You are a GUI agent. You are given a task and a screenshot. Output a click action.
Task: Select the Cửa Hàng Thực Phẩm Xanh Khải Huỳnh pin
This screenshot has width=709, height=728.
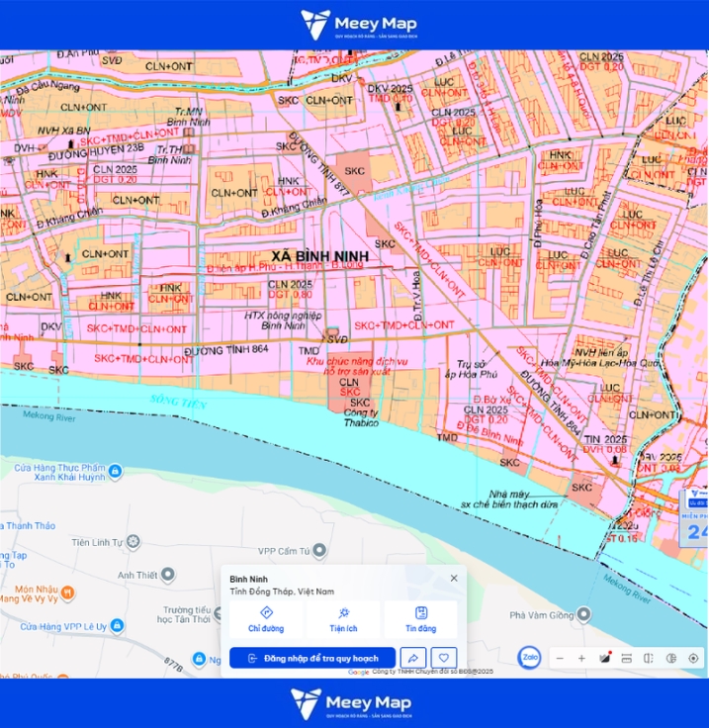click(116, 471)
